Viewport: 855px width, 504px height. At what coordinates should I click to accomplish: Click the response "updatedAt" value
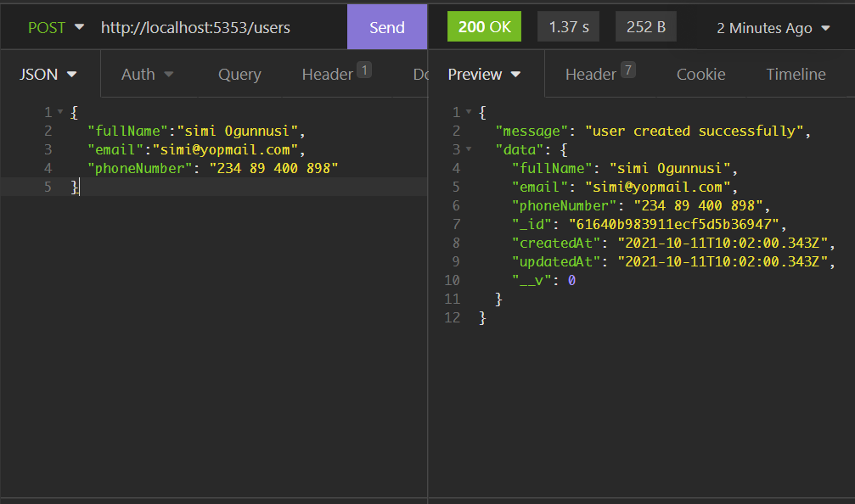(x=723, y=261)
